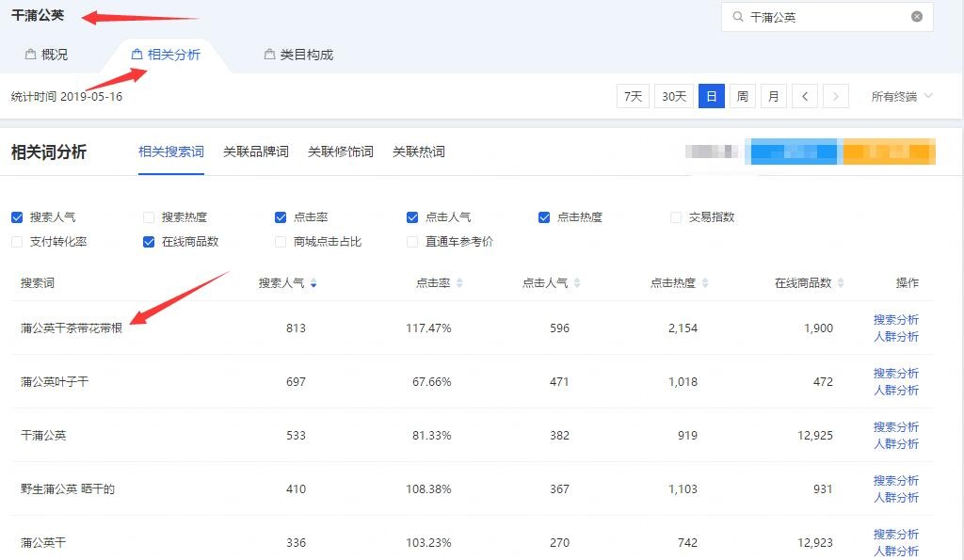Screen dimensions: 964x560
Task: Check the 交易指数 checkbox
Action: pyautogui.click(x=676, y=217)
